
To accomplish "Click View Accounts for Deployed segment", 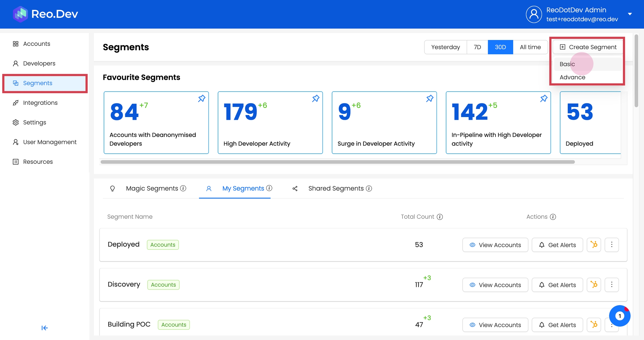I will (x=495, y=245).
